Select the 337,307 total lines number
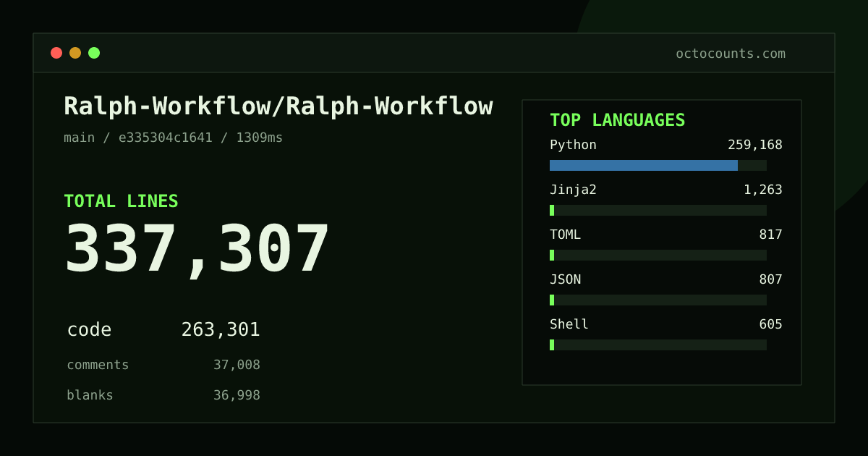Screen dimensions: 868x456 pos(197,249)
